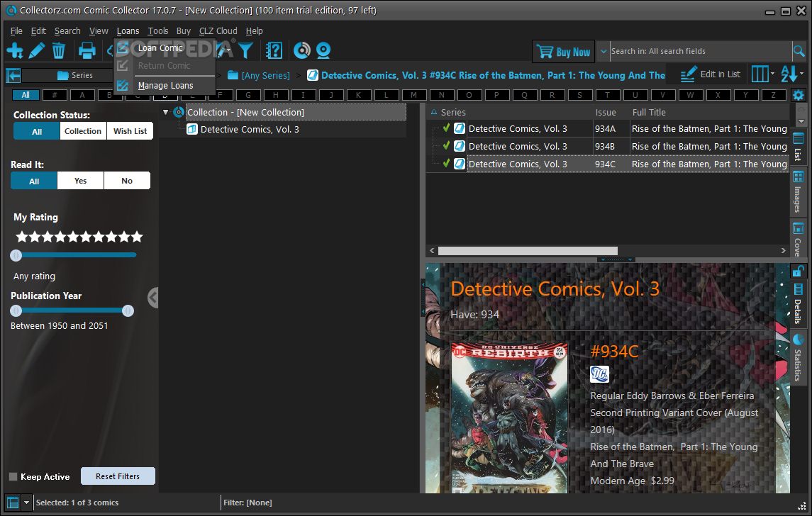Click the 934A row comic icon

click(460, 129)
